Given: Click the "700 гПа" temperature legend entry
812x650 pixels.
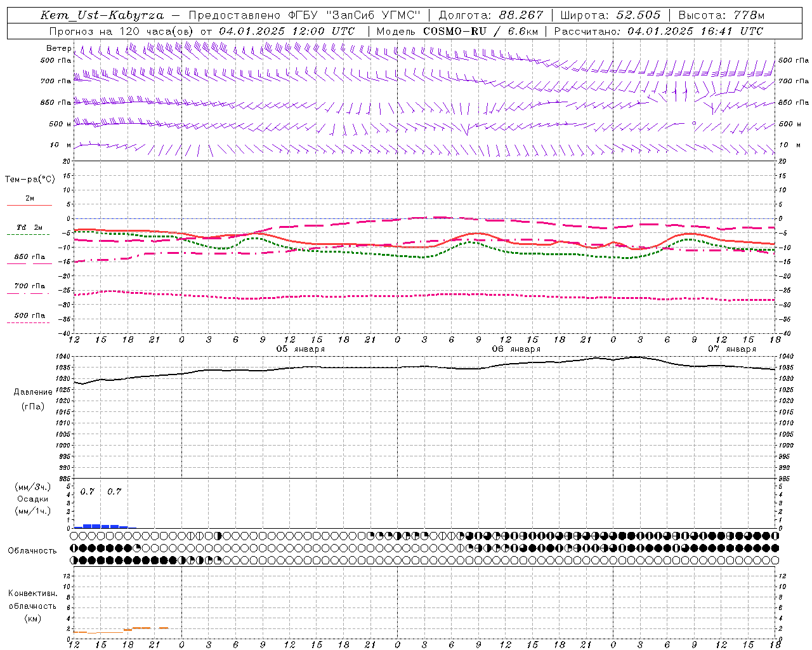Looking at the screenshot, I should (x=30, y=286).
